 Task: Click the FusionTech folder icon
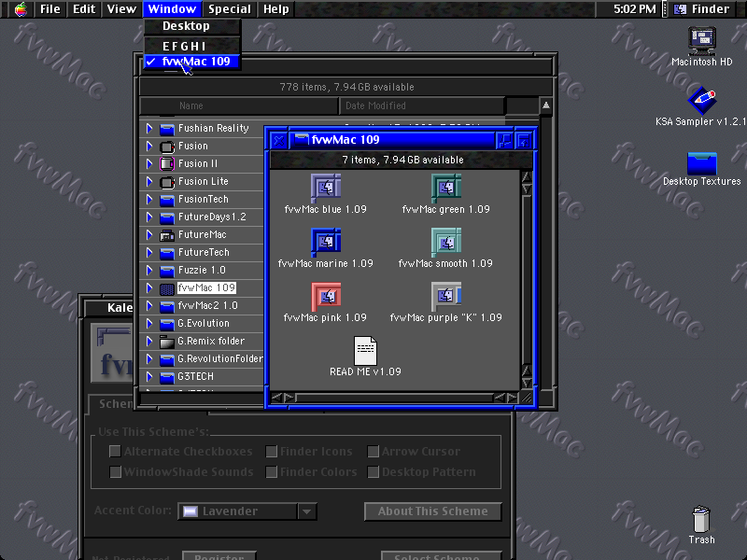point(167,200)
